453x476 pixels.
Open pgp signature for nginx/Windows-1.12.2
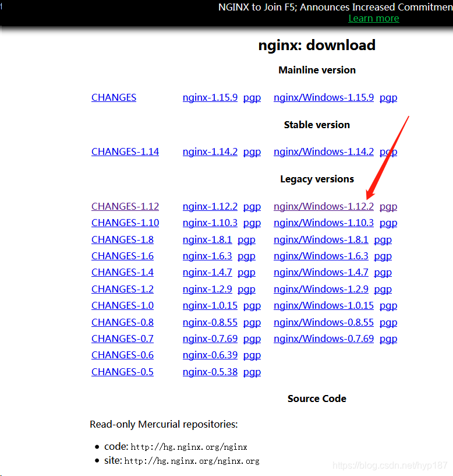coord(388,207)
